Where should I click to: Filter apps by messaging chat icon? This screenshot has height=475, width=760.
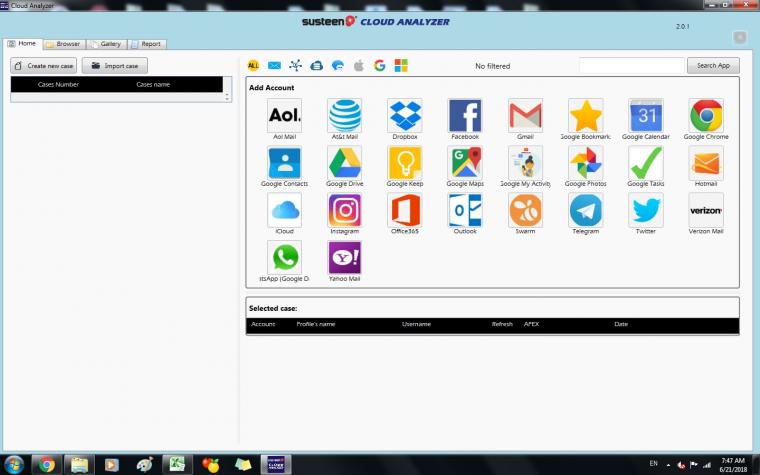pos(338,65)
